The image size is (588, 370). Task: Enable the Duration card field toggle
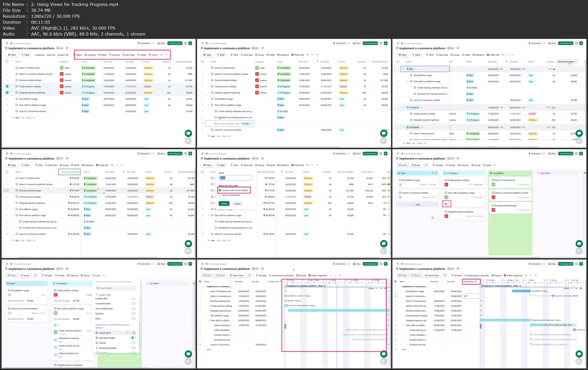tap(133, 313)
